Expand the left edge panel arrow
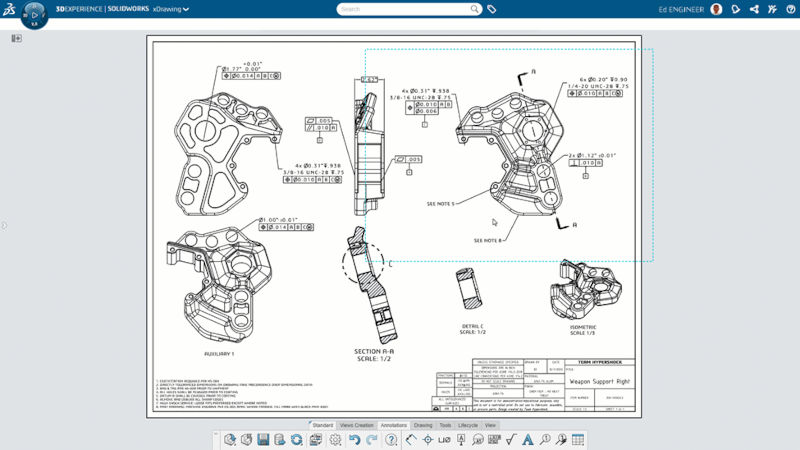 [4, 225]
